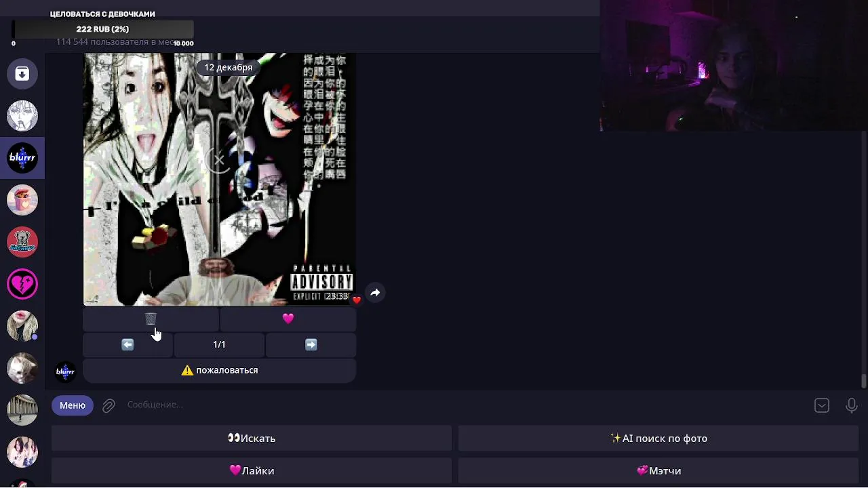Open the dark-haired girl avatar chat
The width and height of the screenshot is (868, 488).
pos(22,452)
